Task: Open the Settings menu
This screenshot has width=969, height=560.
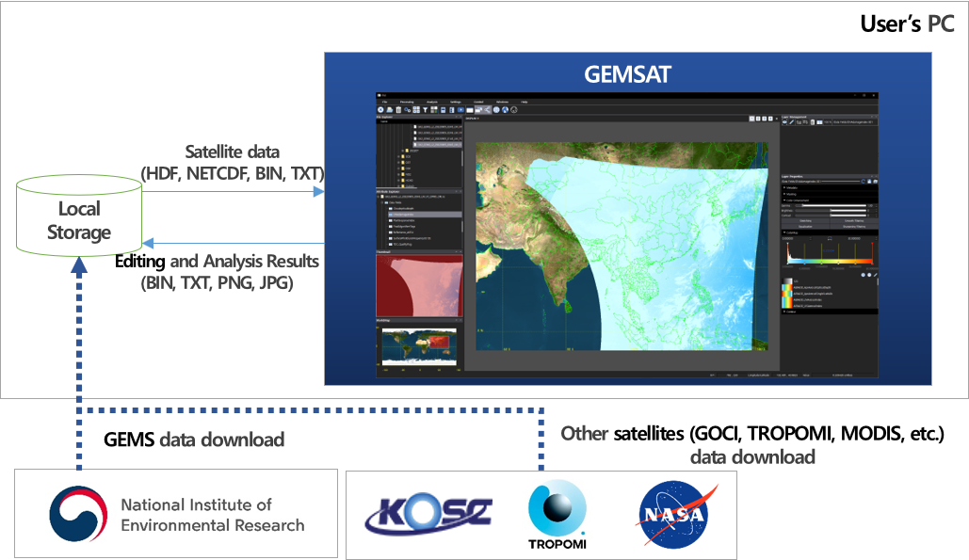Action: coord(456,102)
